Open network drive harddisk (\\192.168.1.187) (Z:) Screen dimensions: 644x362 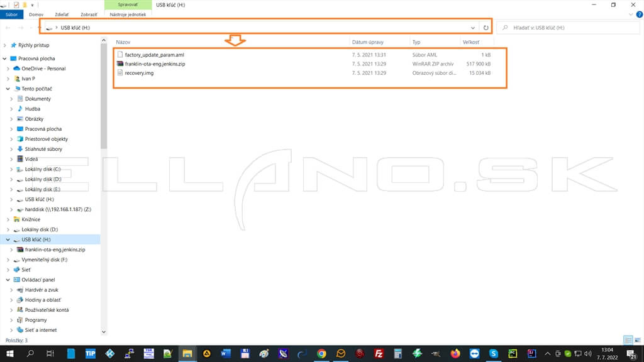coord(58,209)
